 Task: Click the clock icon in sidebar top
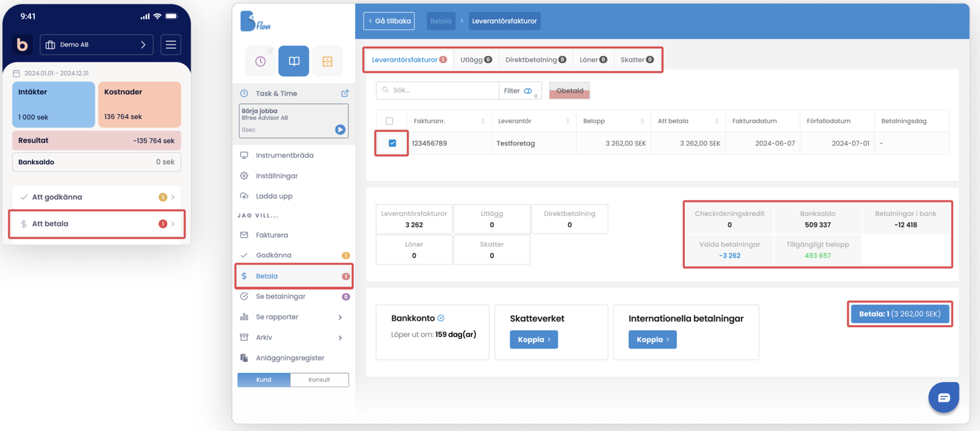(261, 61)
